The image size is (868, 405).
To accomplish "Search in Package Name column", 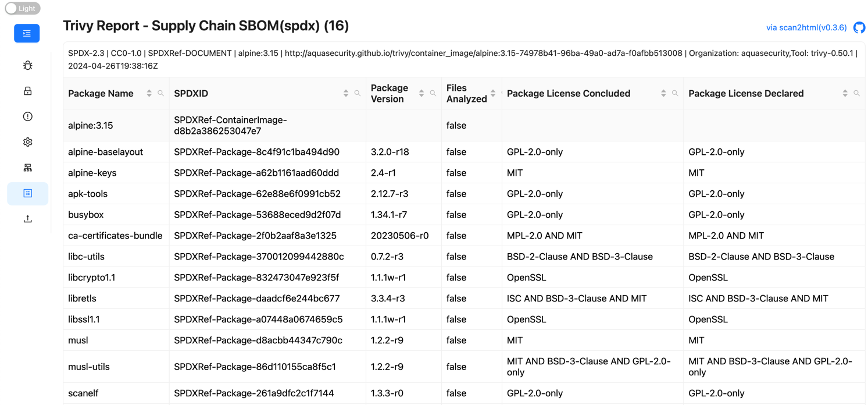I will pos(160,93).
